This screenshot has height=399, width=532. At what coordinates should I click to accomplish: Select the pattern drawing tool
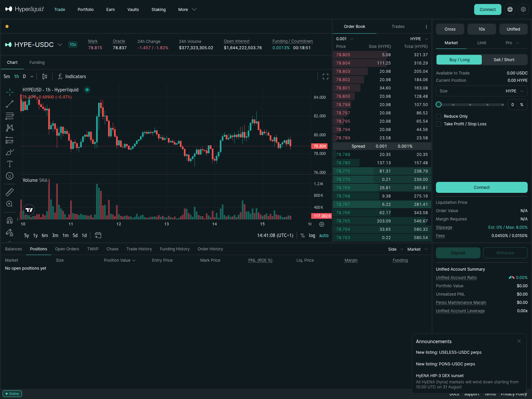(10, 128)
